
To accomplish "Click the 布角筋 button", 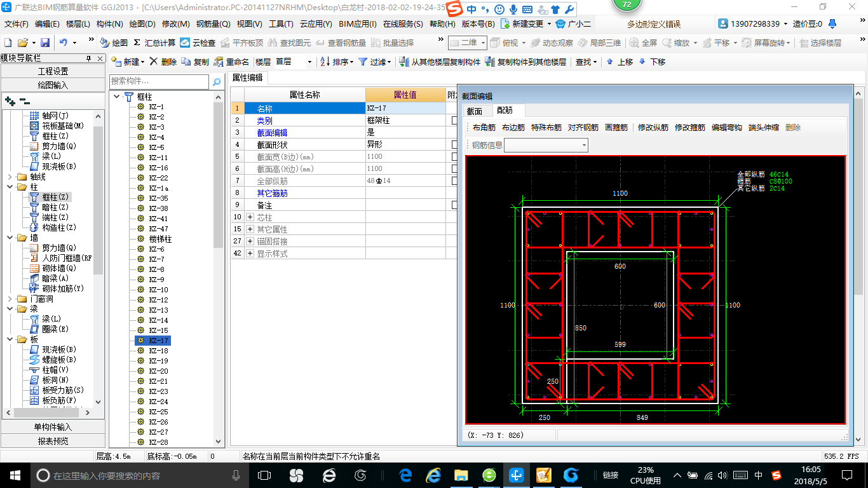I will [484, 127].
